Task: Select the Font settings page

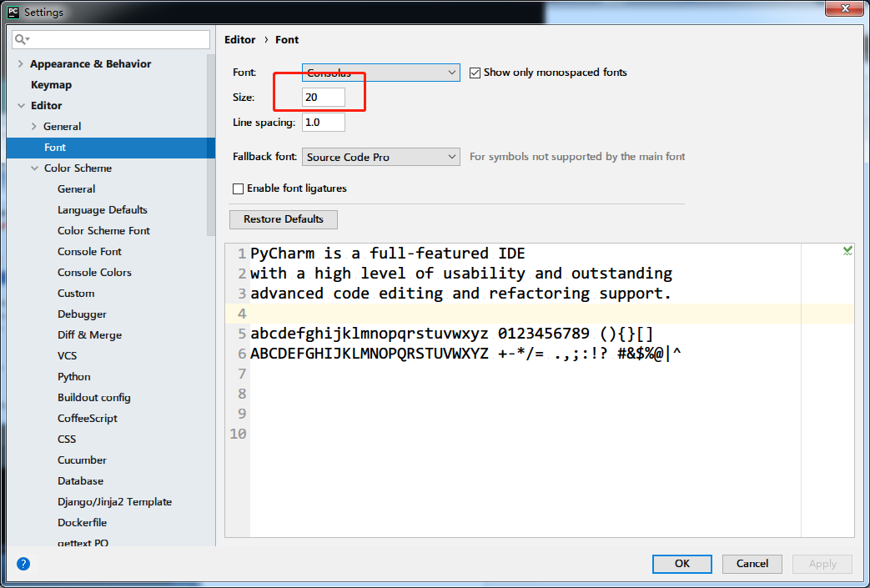Action: [110, 148]
